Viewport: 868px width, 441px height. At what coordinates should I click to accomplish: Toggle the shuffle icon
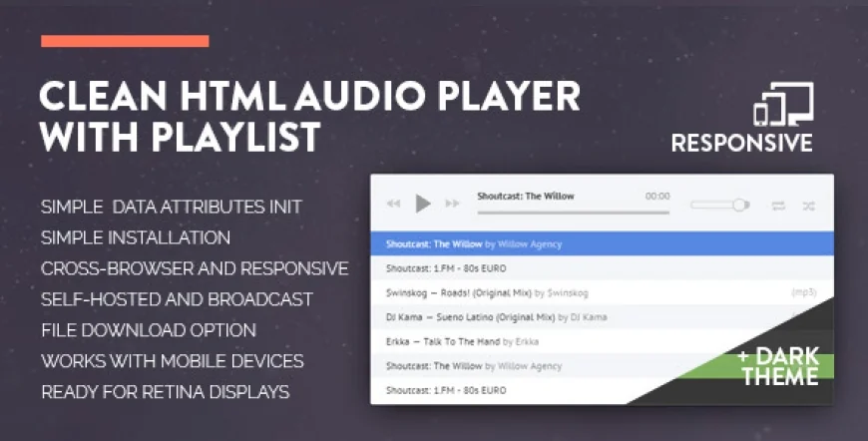coord(809,206)
